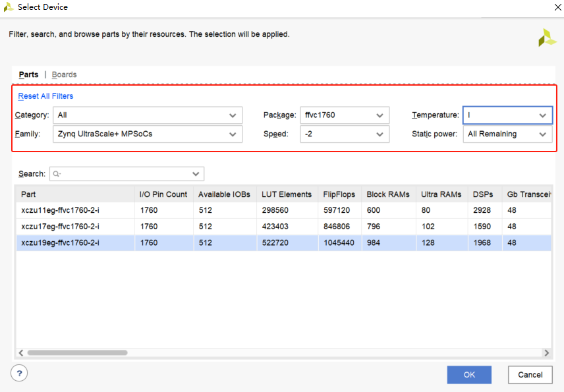Click DSPs value 1968
564x392 pixels.
[x=482, y=242]
